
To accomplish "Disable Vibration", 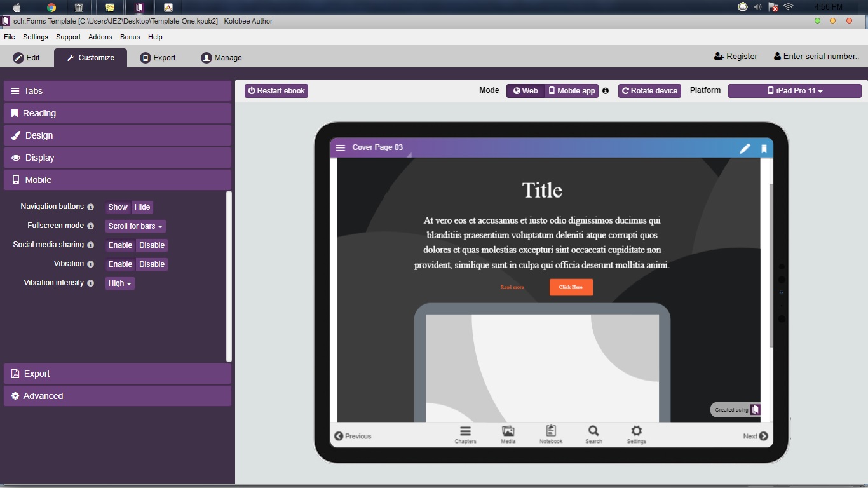I will click(x=152, y=264).
